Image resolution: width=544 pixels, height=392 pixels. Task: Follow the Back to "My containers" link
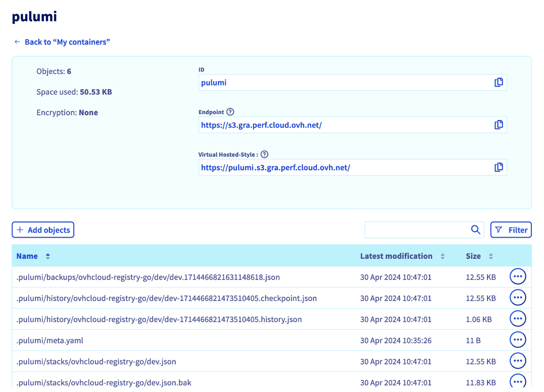pyautogui.click(x=61, y=42)
